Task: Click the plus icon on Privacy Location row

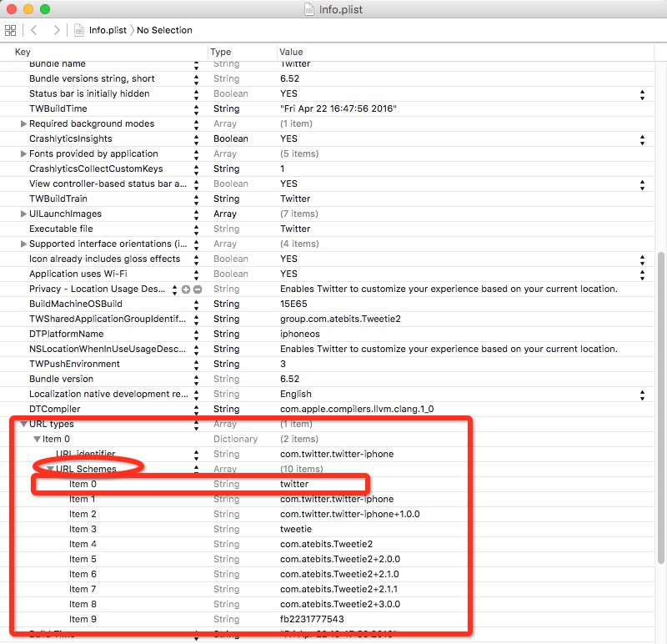Action: coord(186,289)
